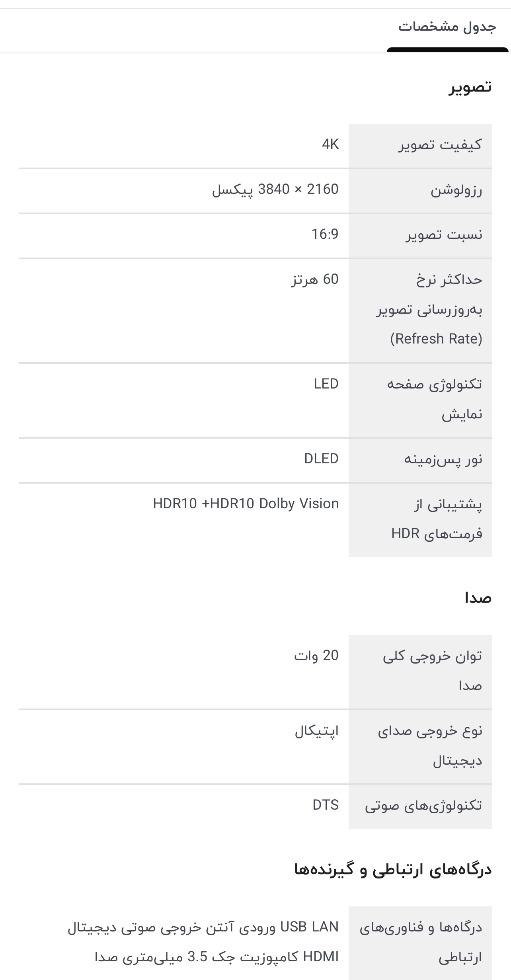This screenshot has height=980, width=511.
Task: Select the کیفیت تصویر label cell
Action: (x=440, y=144)
